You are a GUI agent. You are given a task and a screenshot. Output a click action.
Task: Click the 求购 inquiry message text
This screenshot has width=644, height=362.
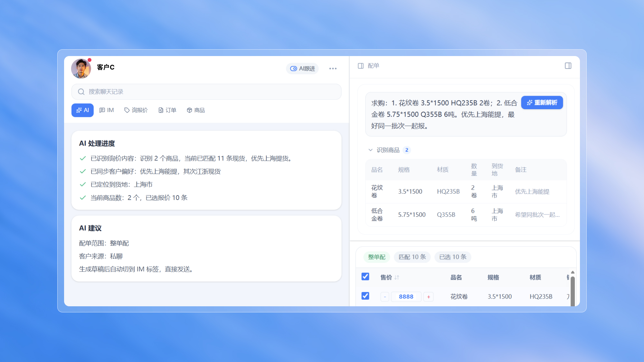[444, 114]
